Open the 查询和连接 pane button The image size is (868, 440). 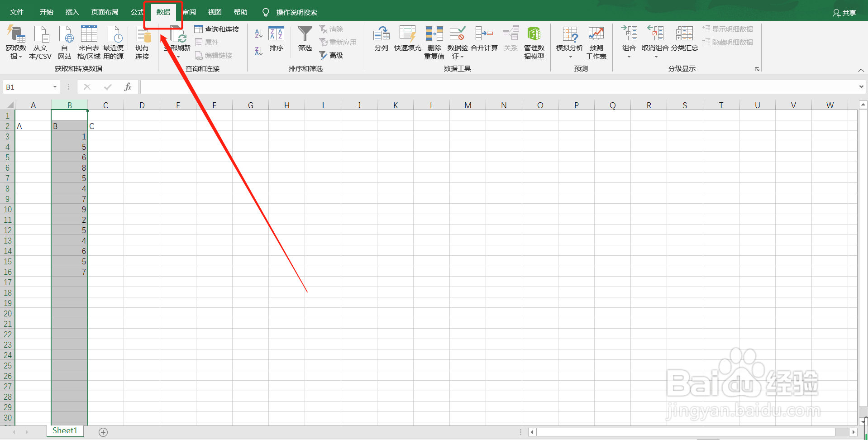217,29
